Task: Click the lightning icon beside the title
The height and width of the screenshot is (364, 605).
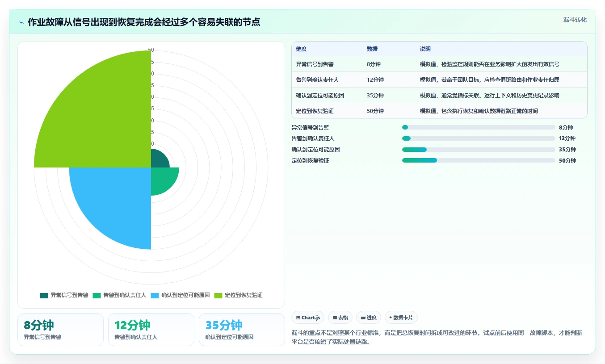Action: click(21, 22)
